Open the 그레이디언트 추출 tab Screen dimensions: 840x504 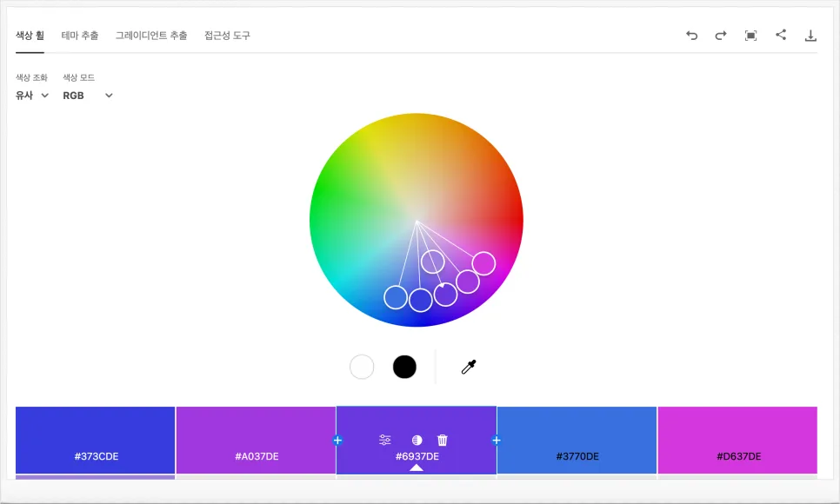151,36
